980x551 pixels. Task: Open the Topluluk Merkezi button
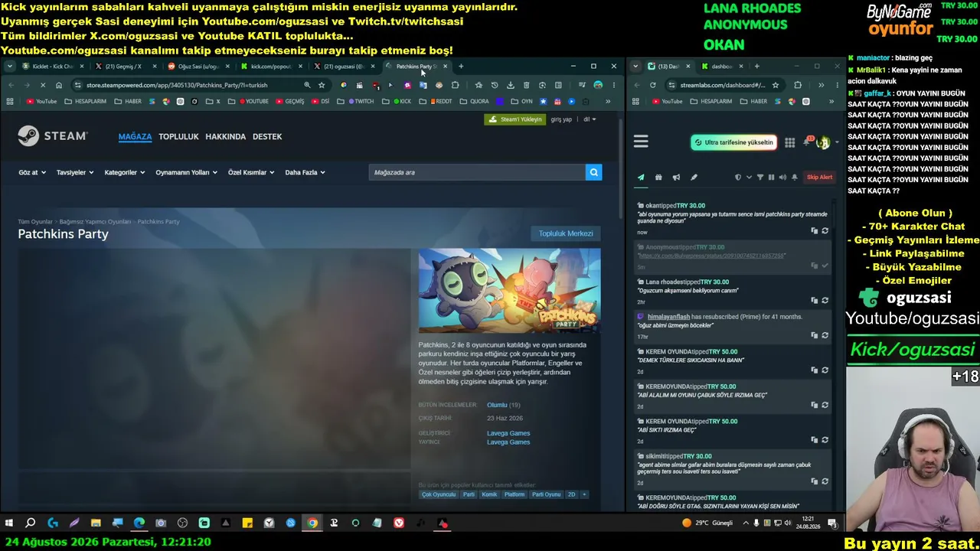(x=566, y=233)
